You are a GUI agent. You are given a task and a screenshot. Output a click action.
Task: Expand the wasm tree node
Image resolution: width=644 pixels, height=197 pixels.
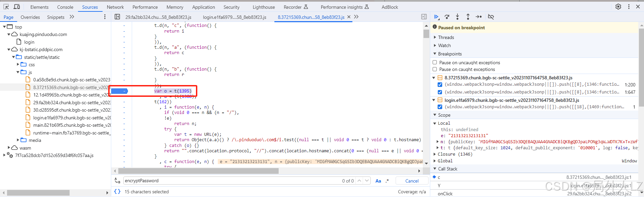9,148
